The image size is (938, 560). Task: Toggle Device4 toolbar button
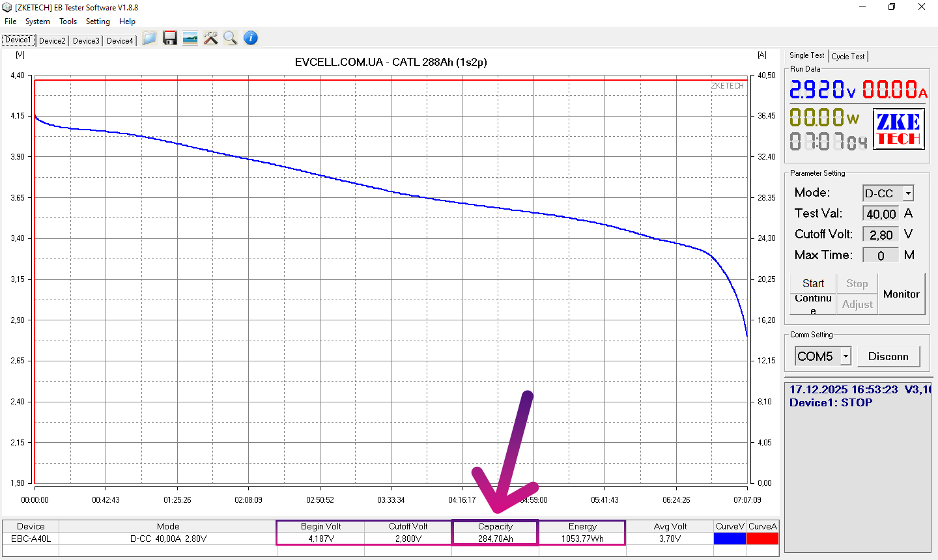pos(120,40)
